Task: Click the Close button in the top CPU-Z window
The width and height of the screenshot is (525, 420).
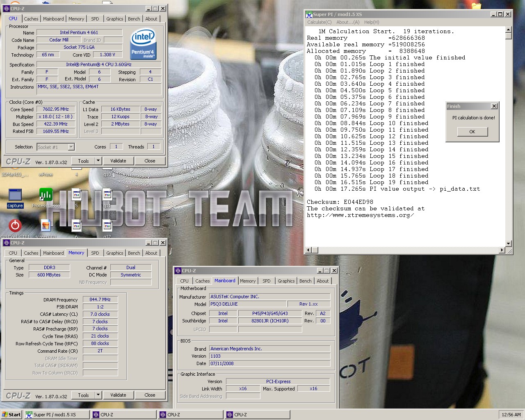Action: [150, 161]
